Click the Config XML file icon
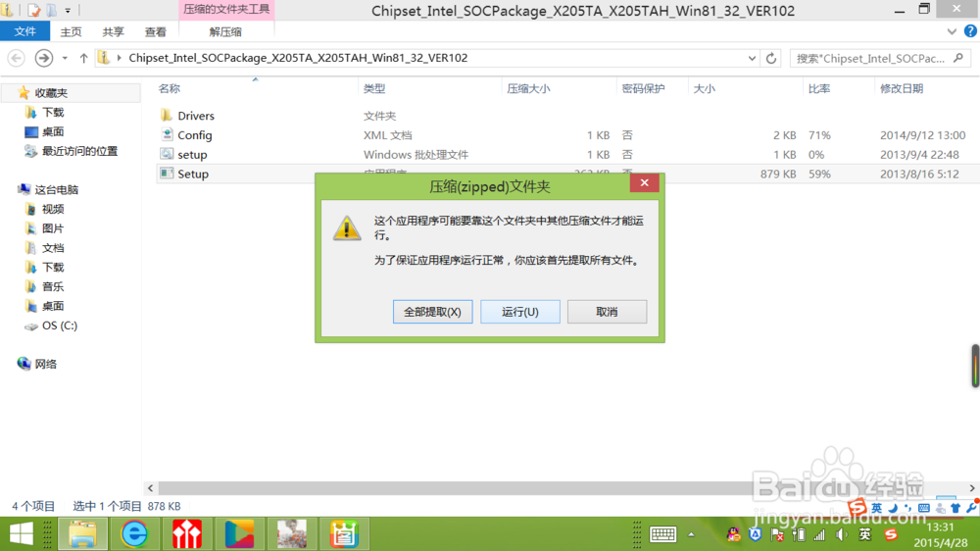Viewport: 980px width, 551px height. [x=167, y=134]
